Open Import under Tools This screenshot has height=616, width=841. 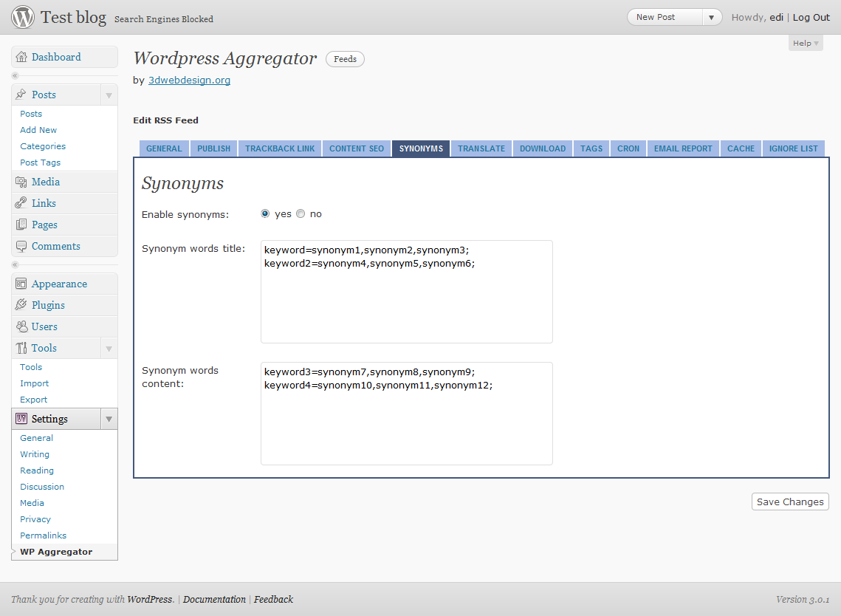34,383
